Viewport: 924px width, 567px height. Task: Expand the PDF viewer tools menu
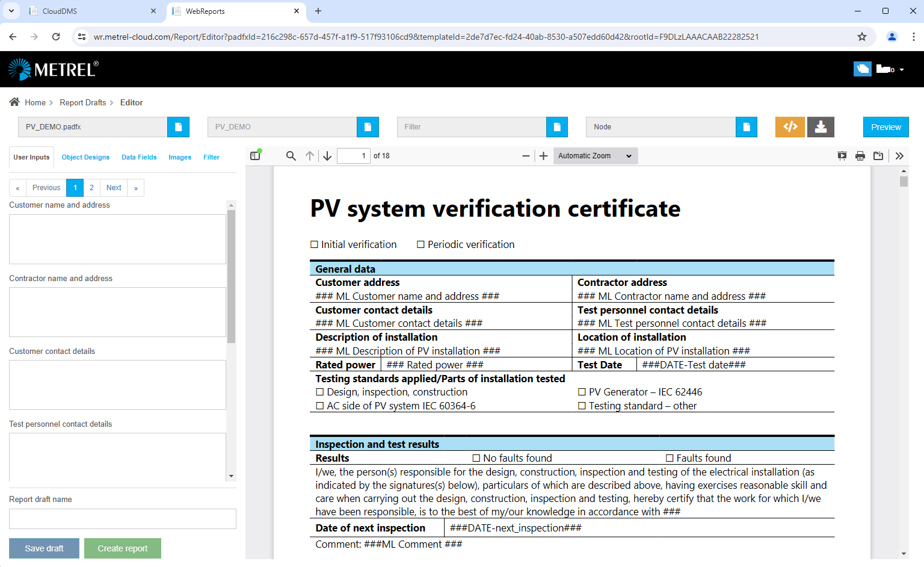[899, 156]
